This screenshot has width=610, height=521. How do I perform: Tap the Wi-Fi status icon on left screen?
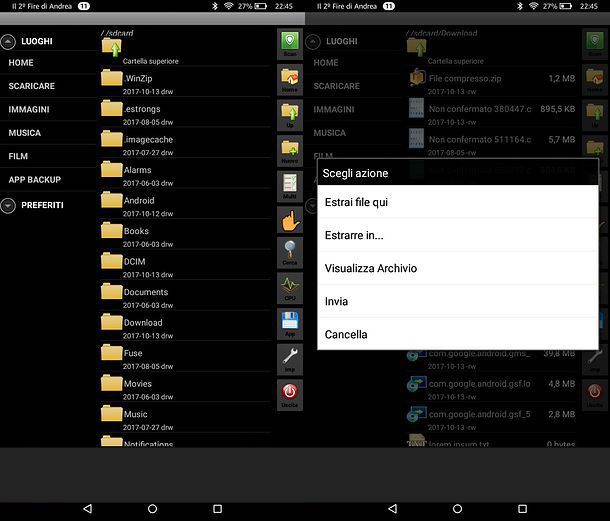click(228, 6)
